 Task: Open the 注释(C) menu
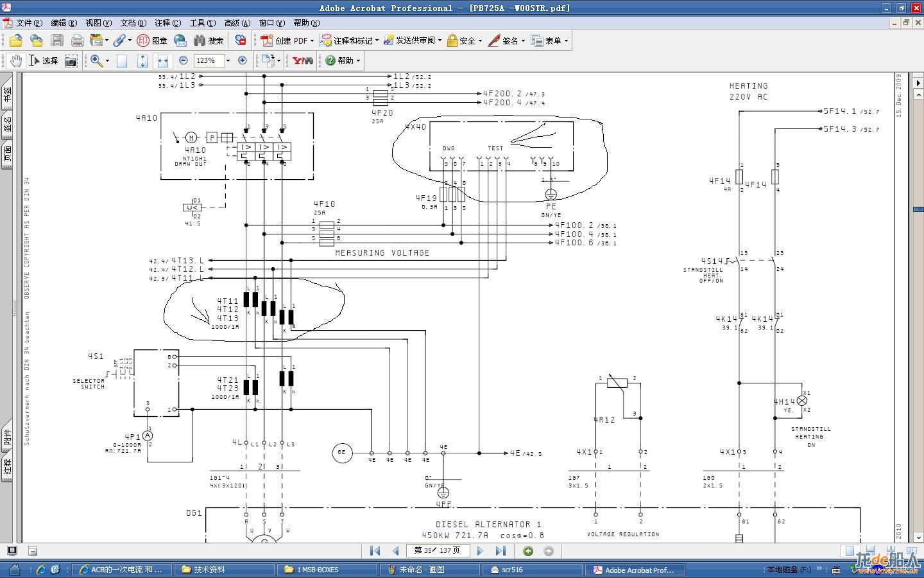pos(167,22)
